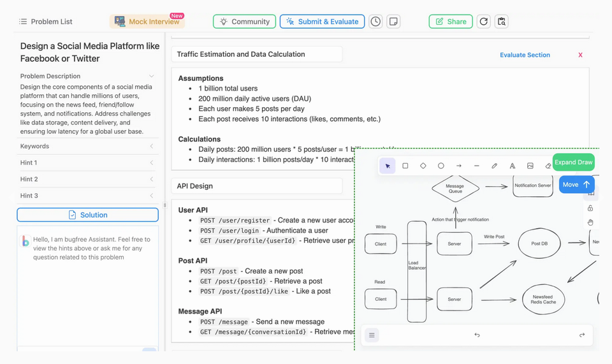Open the Problem List menu

coord(46,22)
